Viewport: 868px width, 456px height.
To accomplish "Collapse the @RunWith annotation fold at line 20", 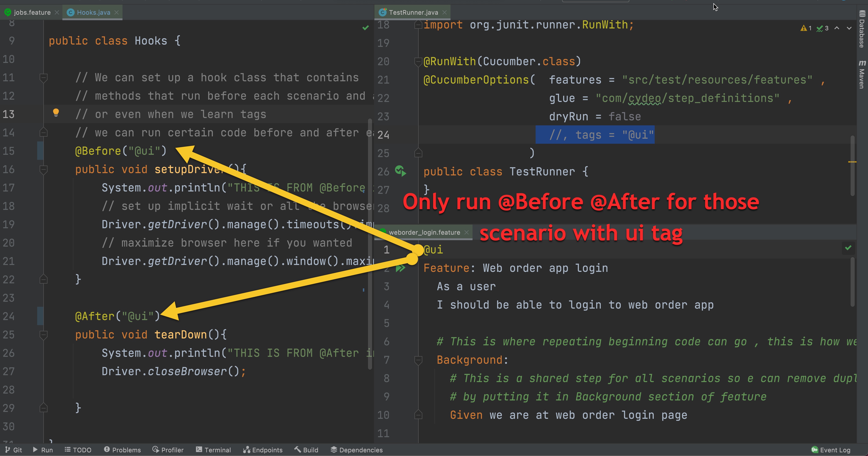I will [x=418, y=62].
